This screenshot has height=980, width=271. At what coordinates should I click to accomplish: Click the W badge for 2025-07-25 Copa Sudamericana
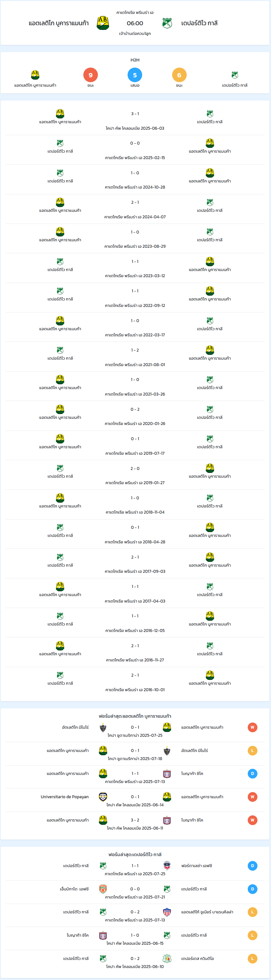pyautogui.click(x=252, y=727)
